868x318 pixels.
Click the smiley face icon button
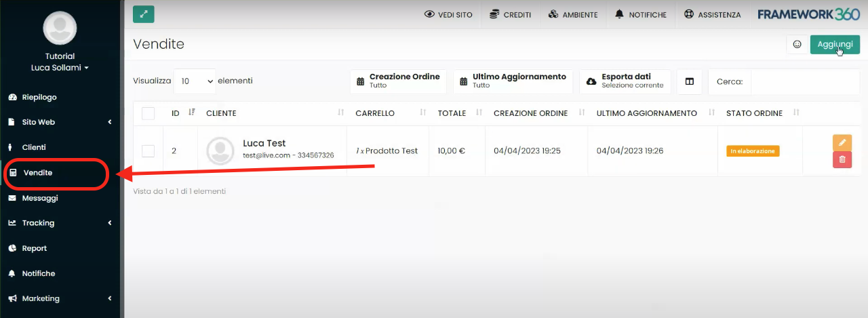pyautogui.click(x=797, y=44)
